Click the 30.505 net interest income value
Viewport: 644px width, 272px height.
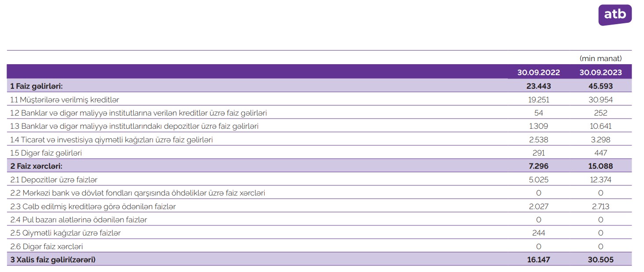600,260
